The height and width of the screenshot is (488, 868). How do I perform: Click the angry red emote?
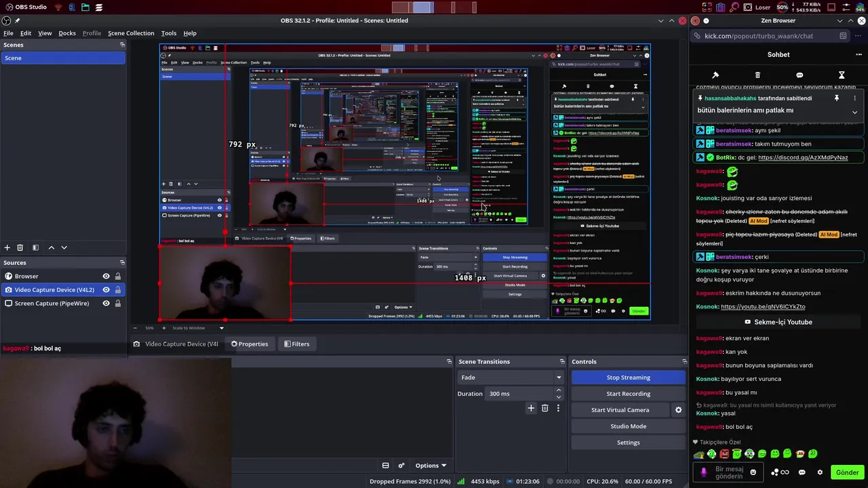click(x=724, y=454)
